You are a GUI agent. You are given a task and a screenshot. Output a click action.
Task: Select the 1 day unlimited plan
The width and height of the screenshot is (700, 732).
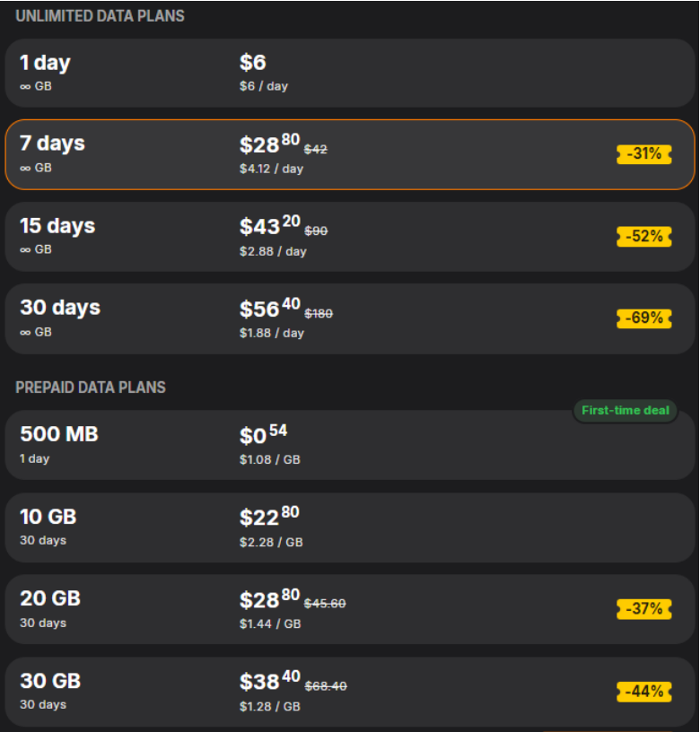pos(349,74)
